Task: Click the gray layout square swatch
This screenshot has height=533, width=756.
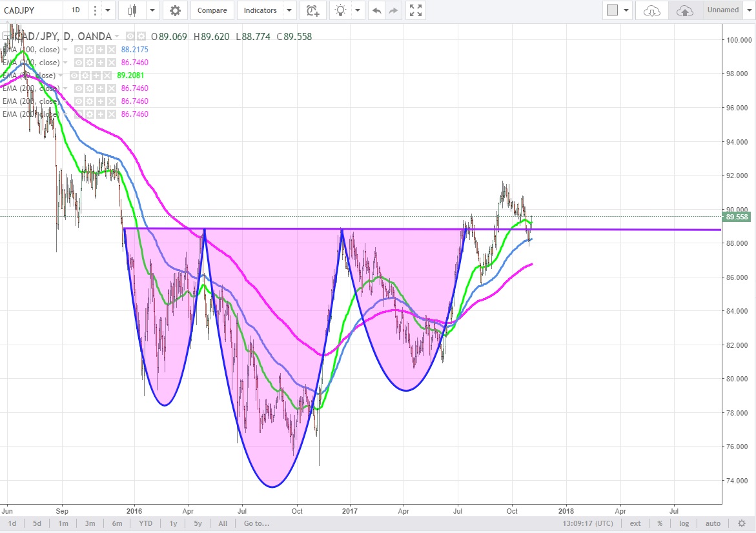Action: (x=613, y=10)
